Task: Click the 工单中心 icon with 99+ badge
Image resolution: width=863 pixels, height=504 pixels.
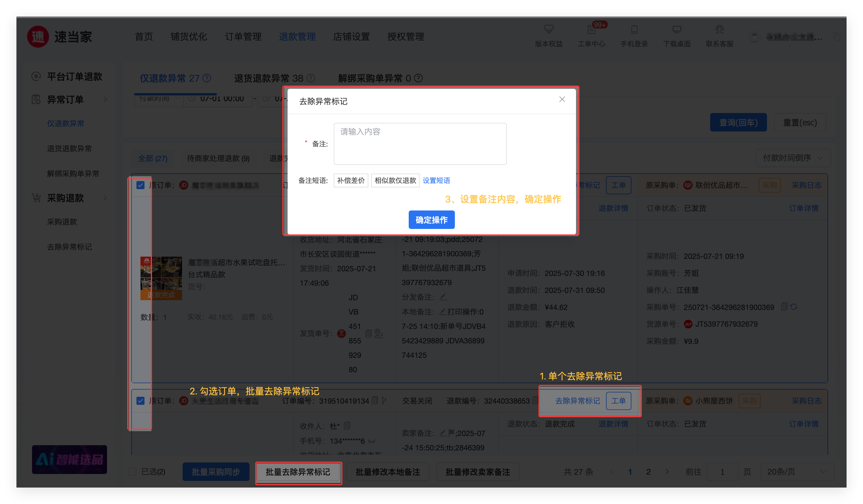Action: (591, 30)
